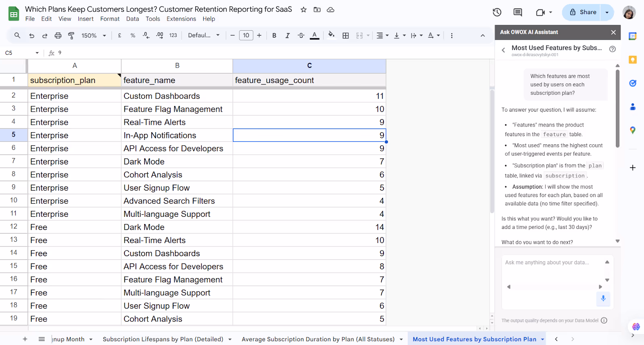644x345 pixels.
Task: Choose cell fill color
Action: (x=331, y=35)
